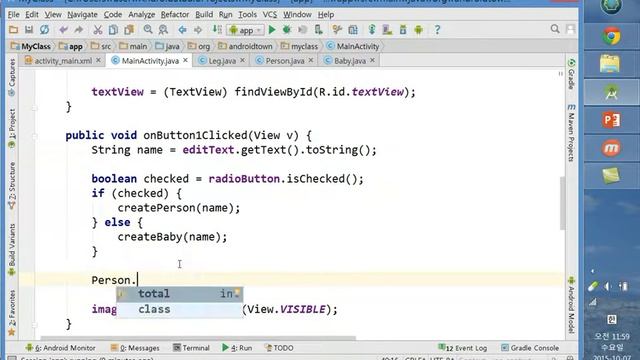Open Android Device Monitor icon
Image resolution: width=640 pixels, height=360 pixels.
[418, 30]
